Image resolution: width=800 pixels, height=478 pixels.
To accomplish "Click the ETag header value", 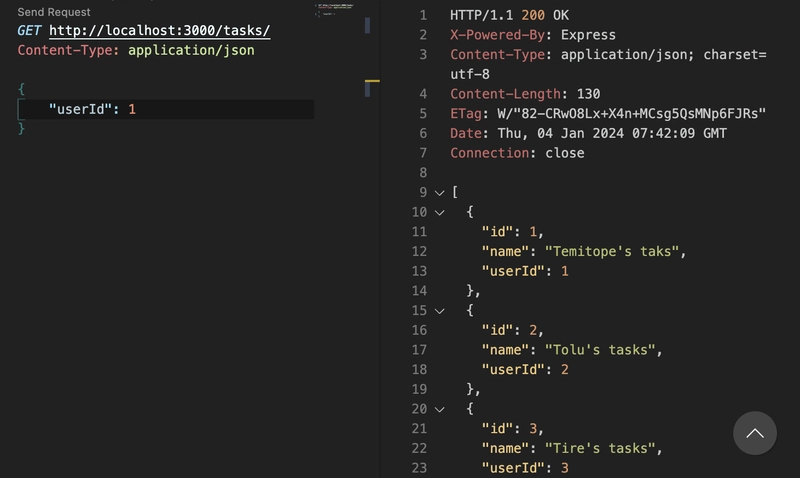I will pyautogui.click(x=632, y=114).
